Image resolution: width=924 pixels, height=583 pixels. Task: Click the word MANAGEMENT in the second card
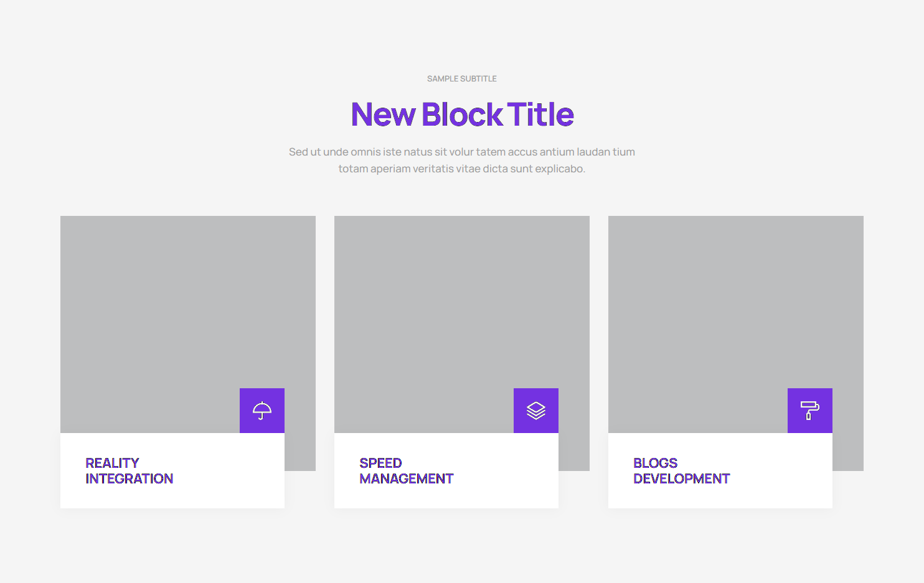(407, 478)
